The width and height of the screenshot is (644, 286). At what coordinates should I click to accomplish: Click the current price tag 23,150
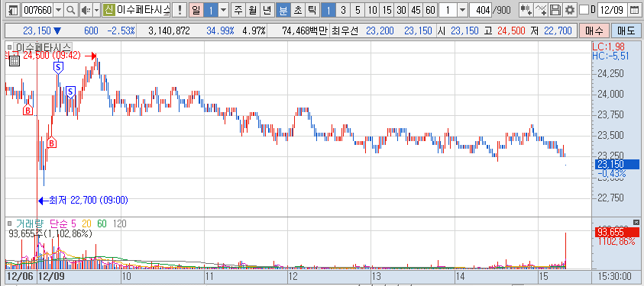(x=617, y=164)
